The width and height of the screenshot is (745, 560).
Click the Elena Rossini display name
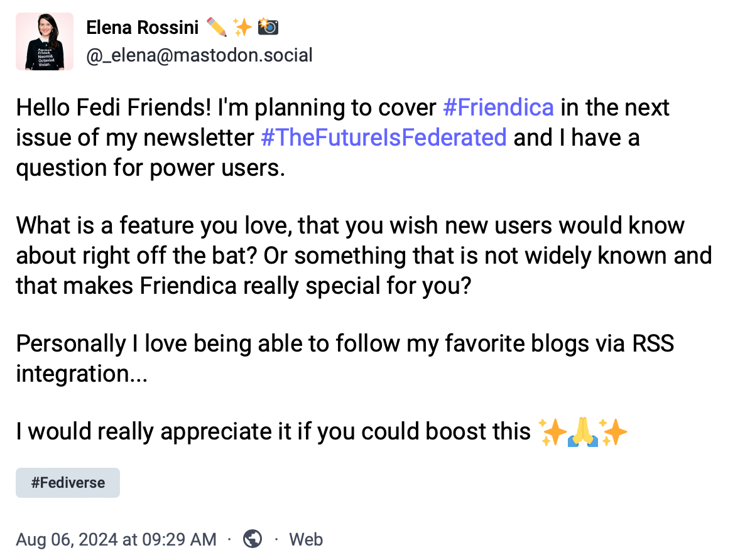(x=142, y=27)
